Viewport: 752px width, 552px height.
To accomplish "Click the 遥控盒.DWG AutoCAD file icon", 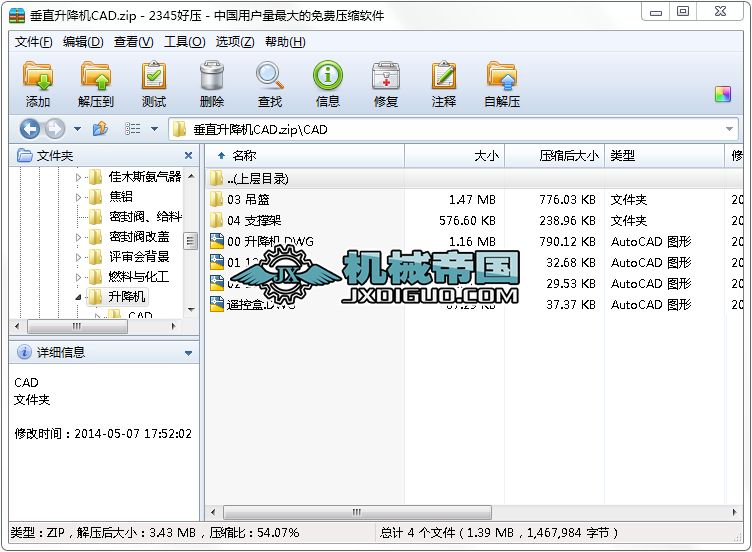I will [x=217, y=304].
